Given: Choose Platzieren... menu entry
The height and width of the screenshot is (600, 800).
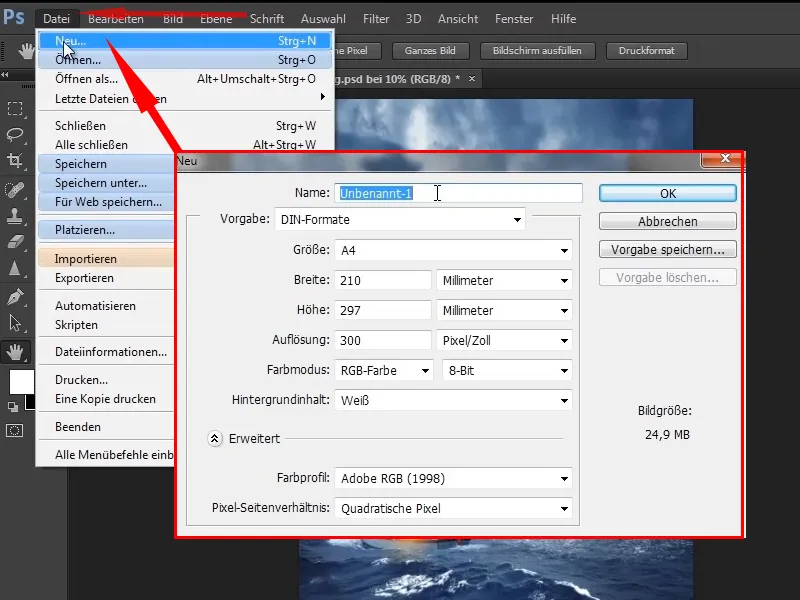Looking at the screenshot, I should coord(107,230).
